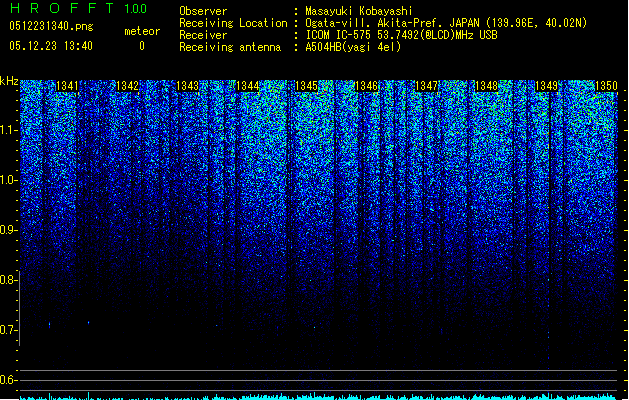Click the 0.8 frequency axis label

pyautogui.click(x=9, y=280)
